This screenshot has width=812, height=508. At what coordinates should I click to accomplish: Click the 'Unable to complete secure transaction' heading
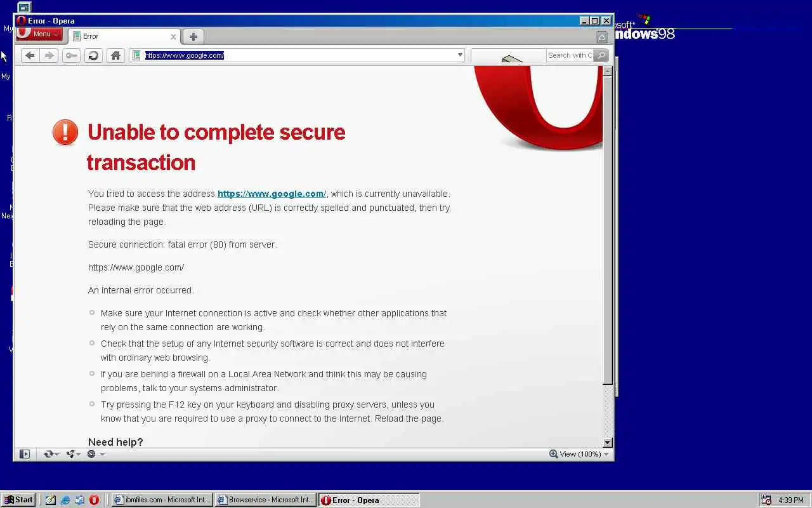coord(216,147)
